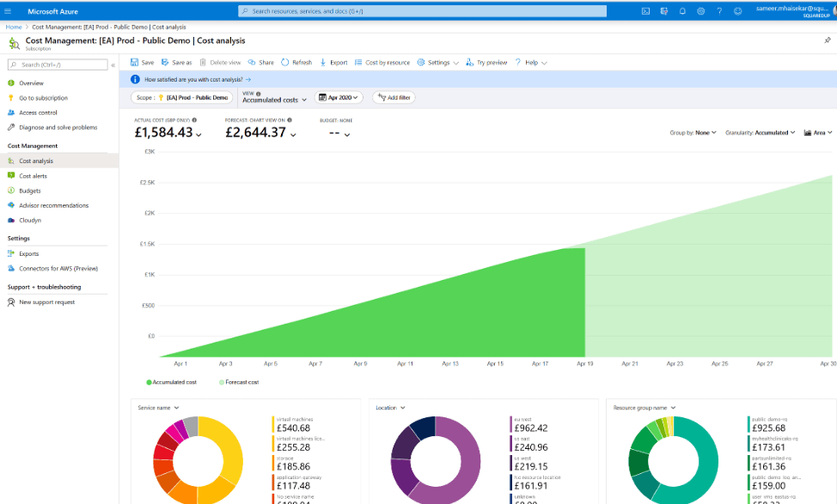Open Connectors for AWS (Preview)
This screenshot has height=504, width=837.
(x=59, y=269)
